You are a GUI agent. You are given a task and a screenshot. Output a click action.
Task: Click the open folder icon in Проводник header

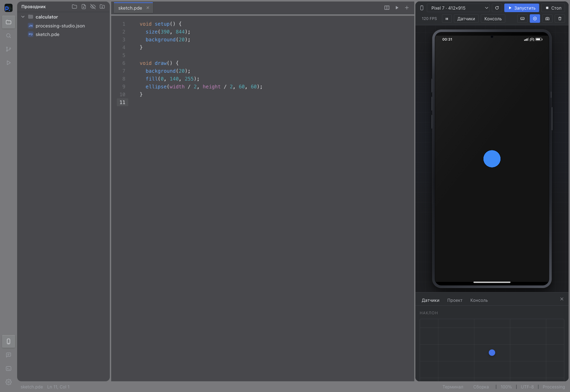tap(74, 7)
